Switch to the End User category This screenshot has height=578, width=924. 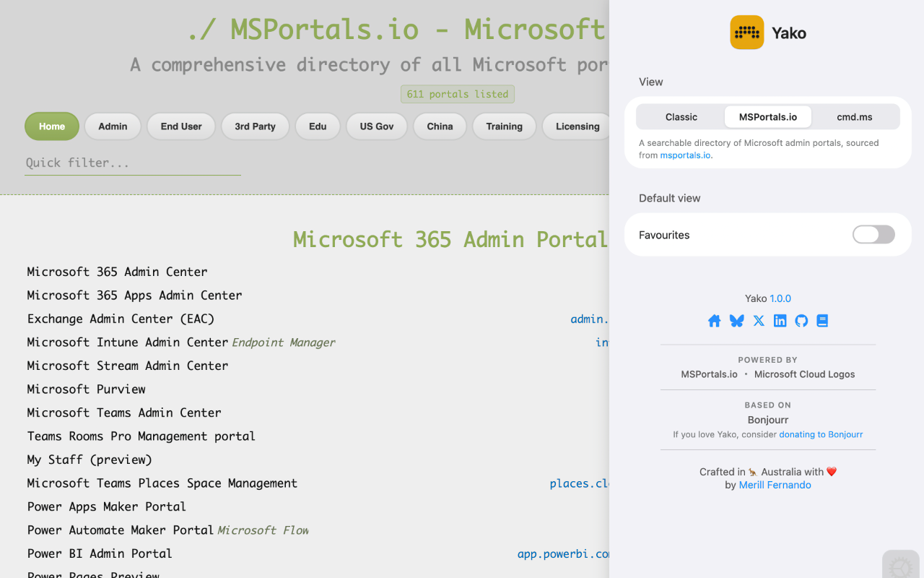coord(181,126)
